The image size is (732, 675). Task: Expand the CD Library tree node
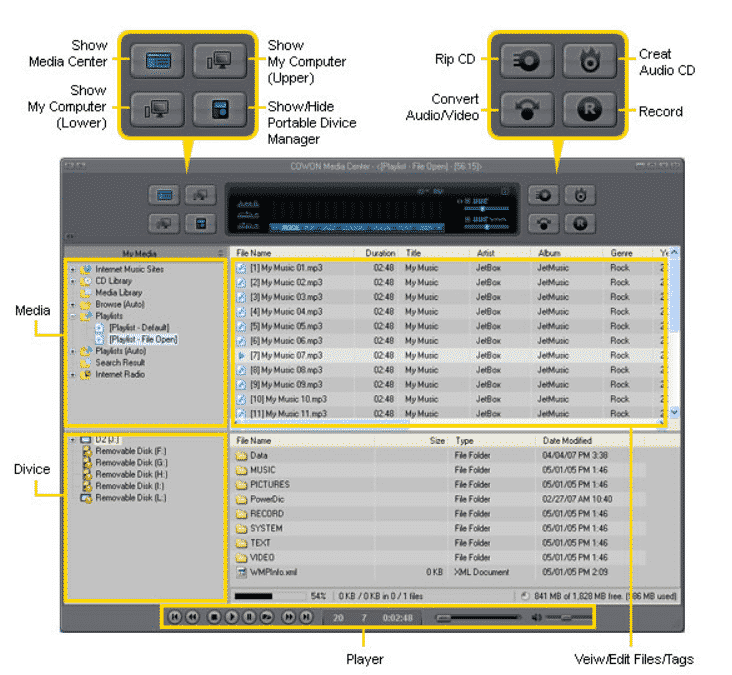[x=73, y=281]
